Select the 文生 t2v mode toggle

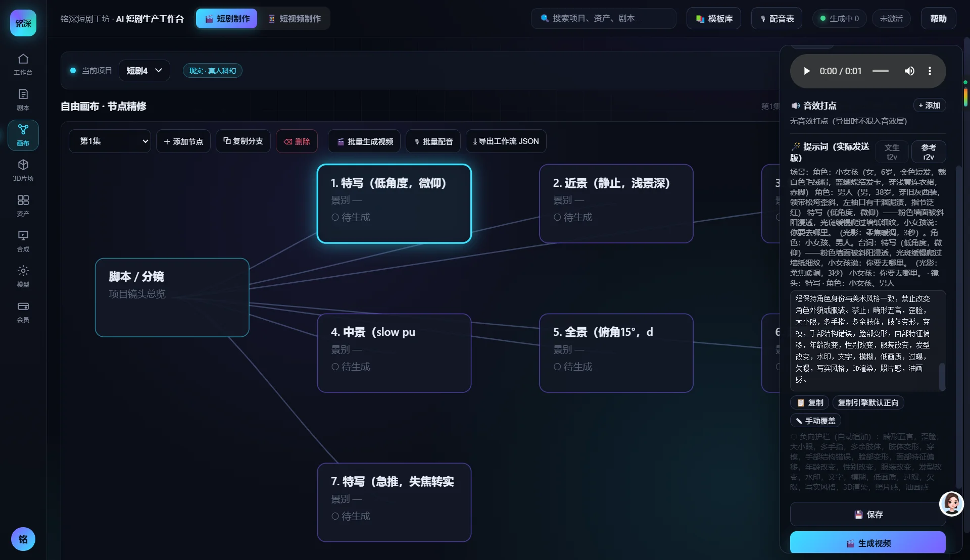[x=892, y=151]
